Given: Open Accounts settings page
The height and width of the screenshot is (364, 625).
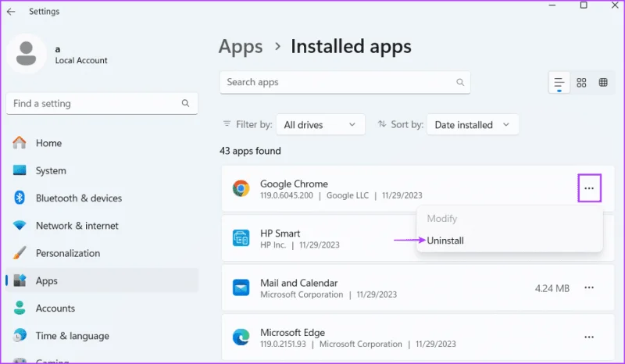Looking at the screenshot, I should [102, 308].
